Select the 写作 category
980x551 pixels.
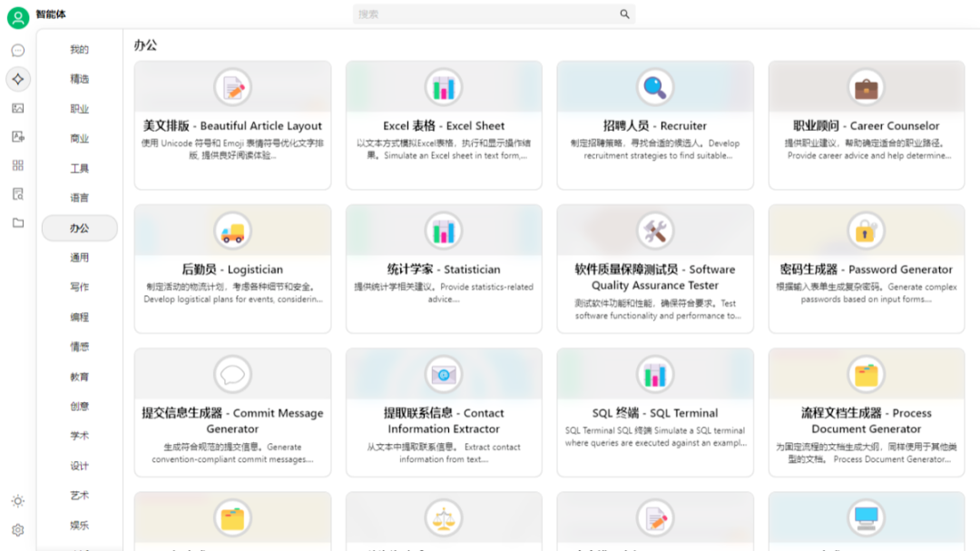pos(79,287)
